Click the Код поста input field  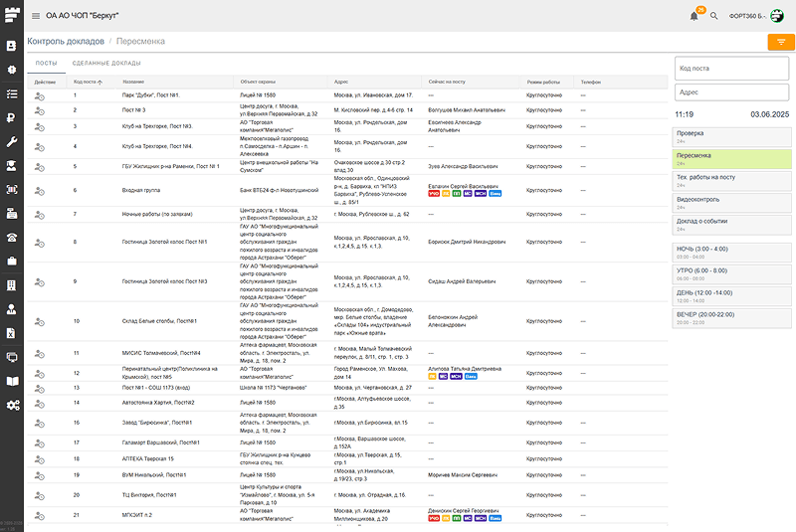click(x=732, y=68)
